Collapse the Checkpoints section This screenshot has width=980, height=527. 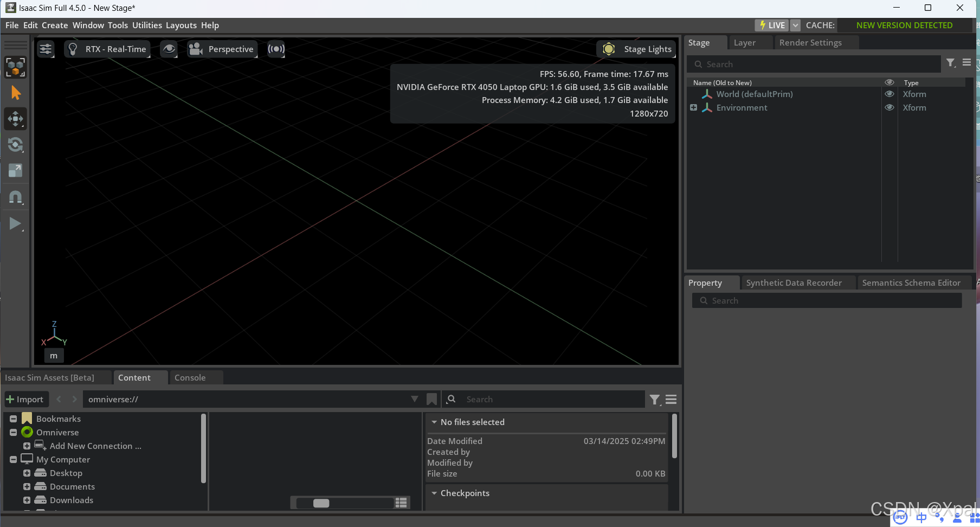point(434,493)
